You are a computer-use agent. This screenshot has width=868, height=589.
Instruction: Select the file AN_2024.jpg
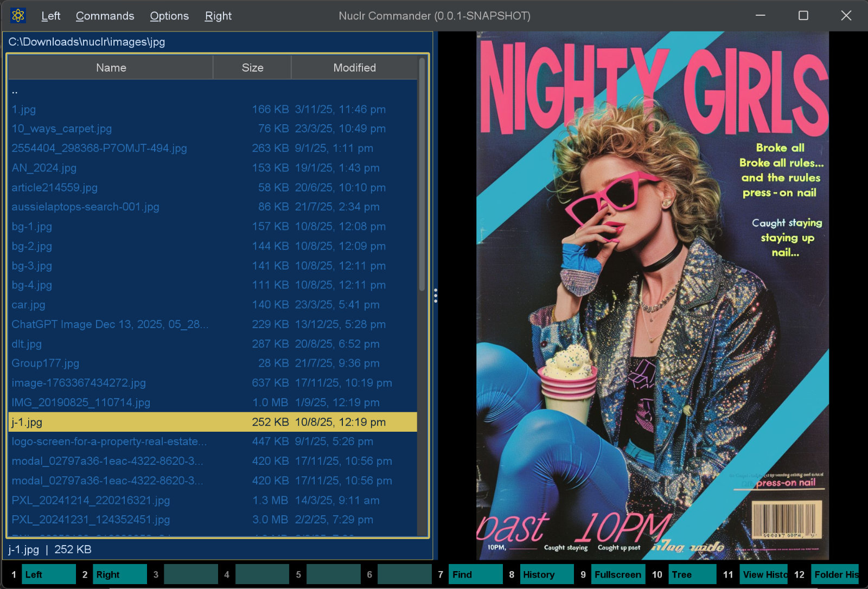coord(213,168)
